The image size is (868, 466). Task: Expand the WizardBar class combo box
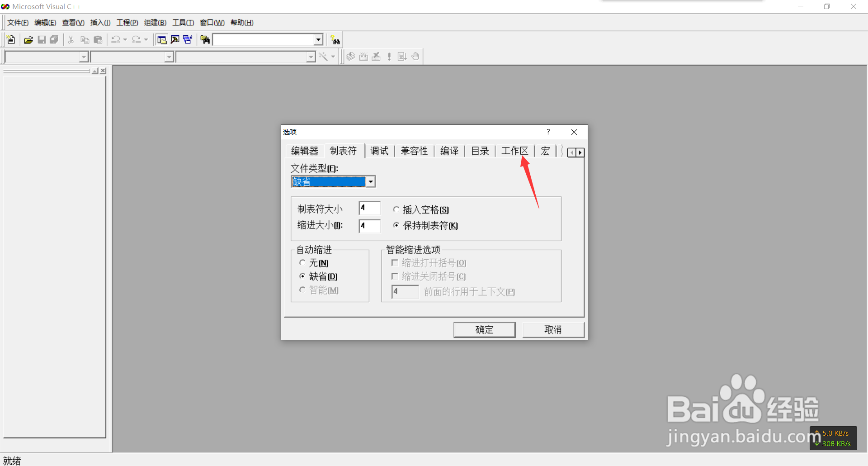point(84,57)
